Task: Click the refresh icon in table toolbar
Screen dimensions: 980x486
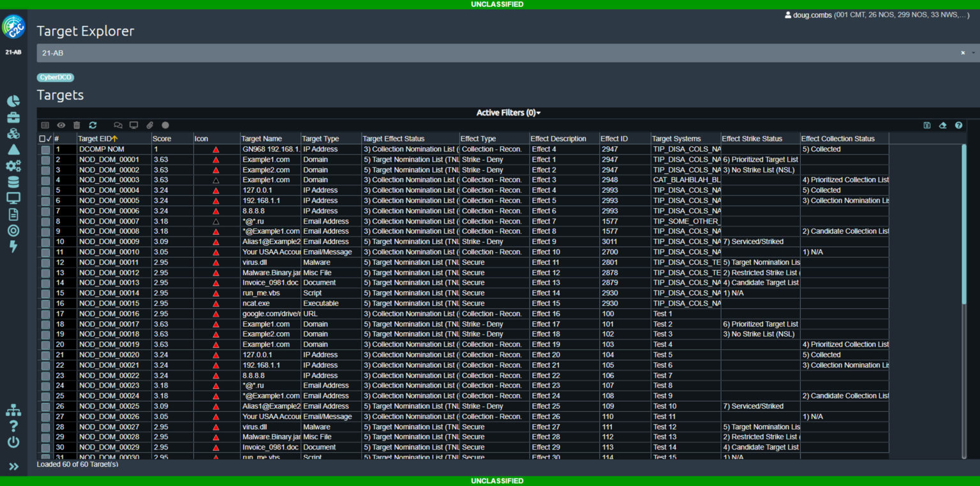Action: coord(93,126)
